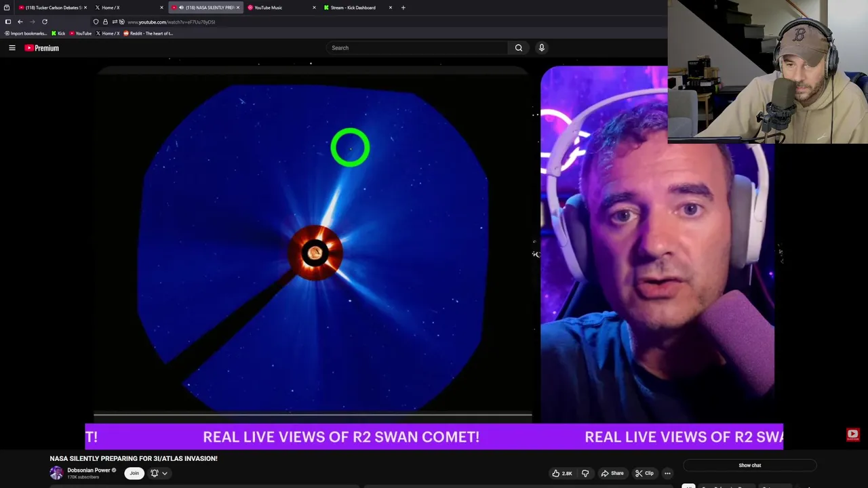868x488 pixels.
Task: Switch to Tucker Carlson Debates tab
Action: click(51, 7)
